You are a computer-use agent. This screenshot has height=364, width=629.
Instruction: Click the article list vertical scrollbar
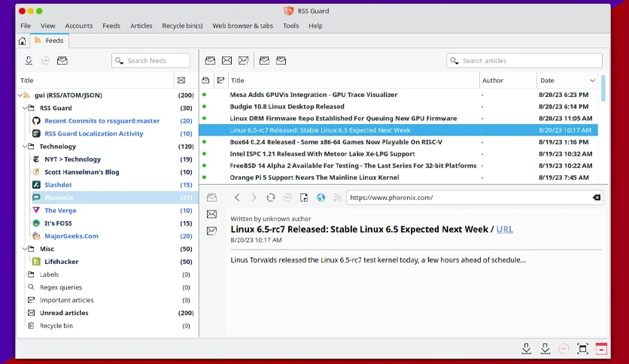(603, 88)
